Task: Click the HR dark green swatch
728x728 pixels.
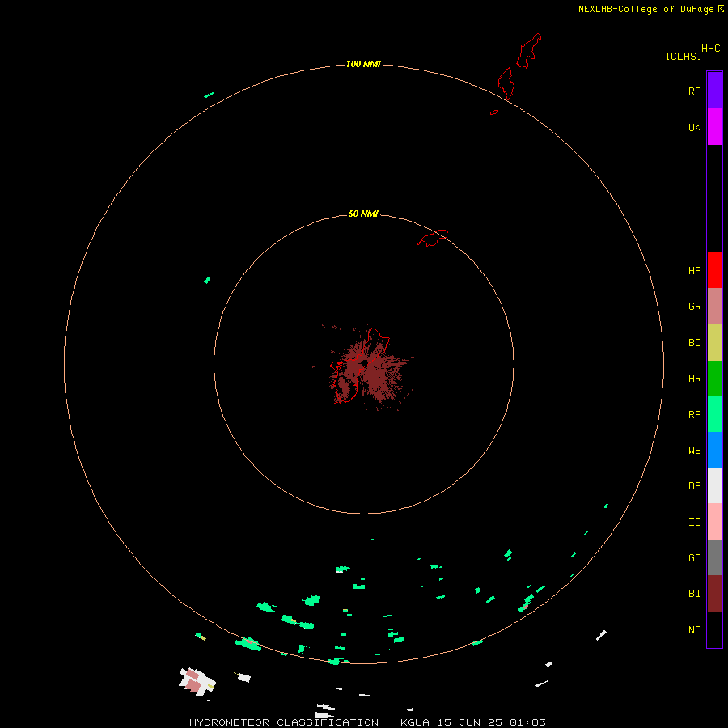Action: 714,379
